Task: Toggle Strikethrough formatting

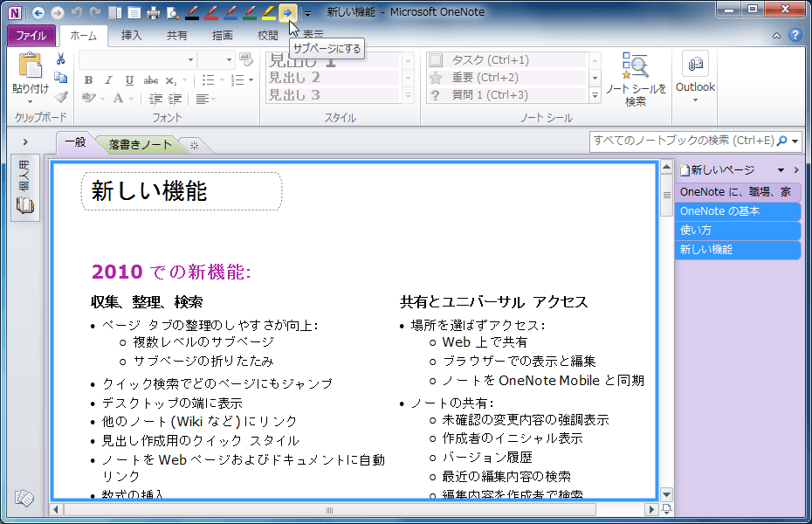Action: point(151,80)
